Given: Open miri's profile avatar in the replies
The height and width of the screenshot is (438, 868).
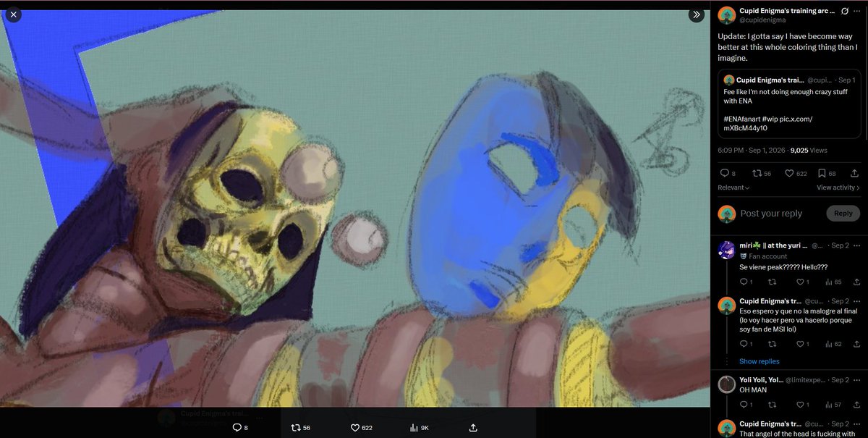Looking at the screenshot, I should [726, 250].
